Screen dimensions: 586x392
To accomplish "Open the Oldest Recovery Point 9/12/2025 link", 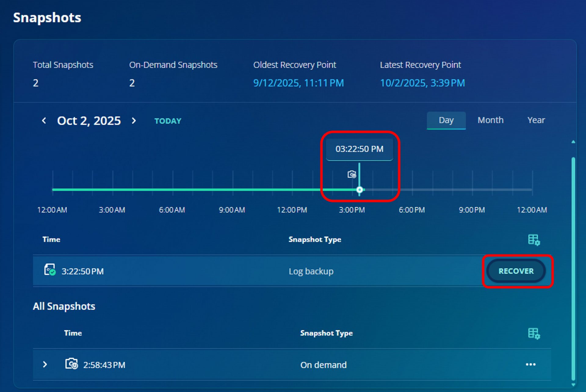I will point(298,83).
